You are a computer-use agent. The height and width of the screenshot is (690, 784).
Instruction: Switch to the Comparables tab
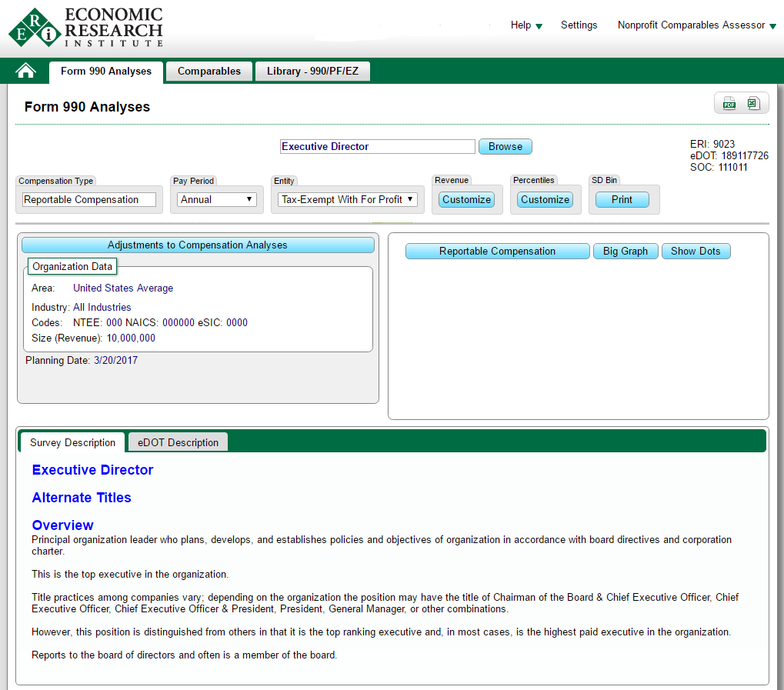pyautogui.click(x=209, y=72)
